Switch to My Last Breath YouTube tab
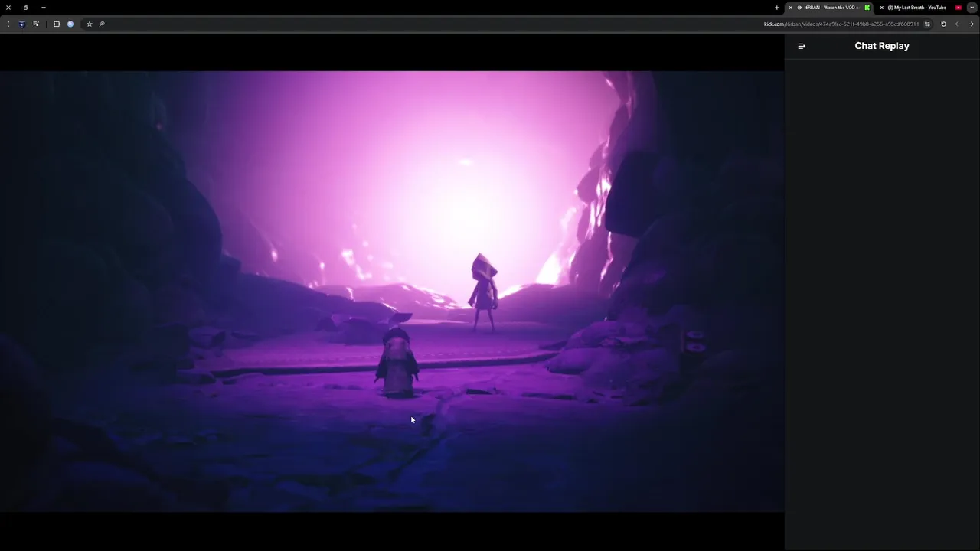Viewport: 980px width, 551px height. [x=921, y=8]
